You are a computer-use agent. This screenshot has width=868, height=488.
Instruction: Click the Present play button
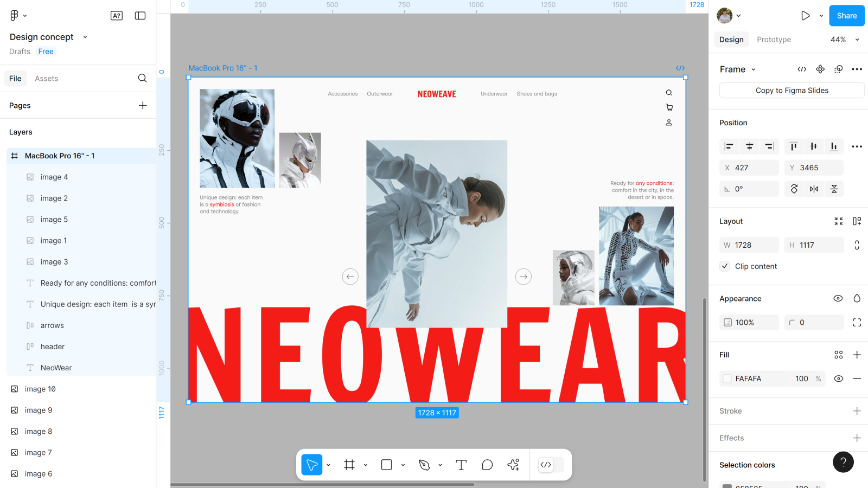805,16
